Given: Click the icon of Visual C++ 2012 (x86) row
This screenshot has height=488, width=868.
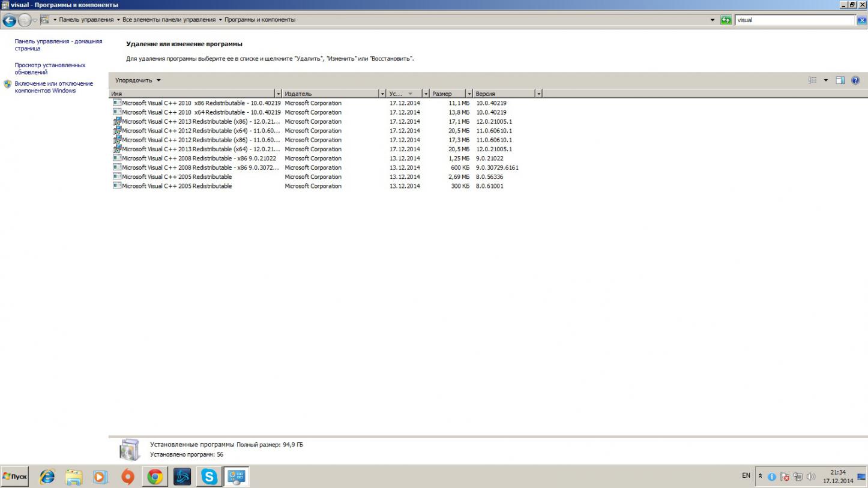Looking at the screenshot, I should pos(117,140).
